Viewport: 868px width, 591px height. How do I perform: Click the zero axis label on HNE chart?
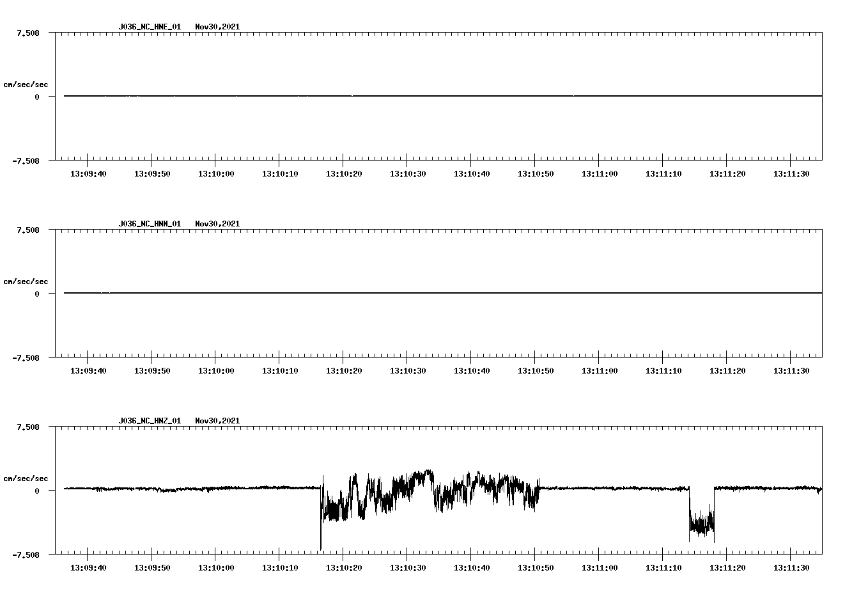pos(37,97)
